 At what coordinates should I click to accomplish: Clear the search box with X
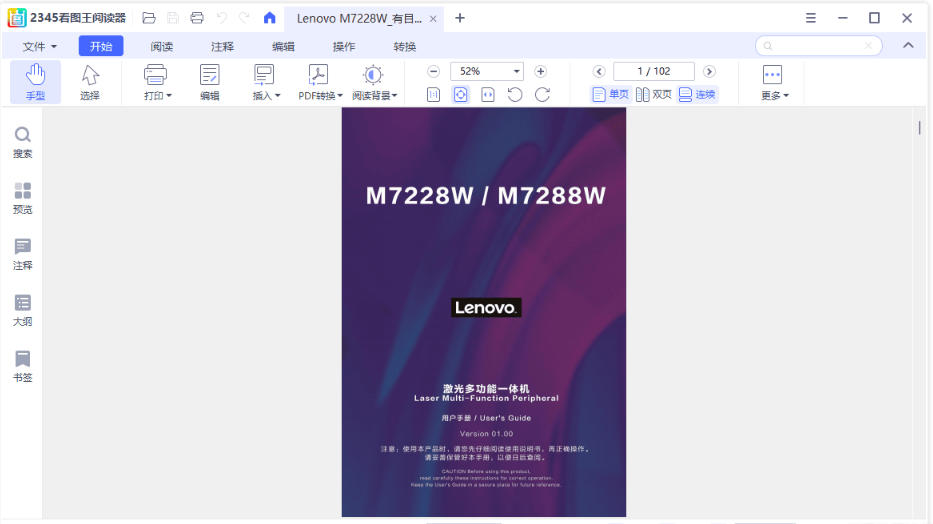pyautogui.click(x=868, y=45)
